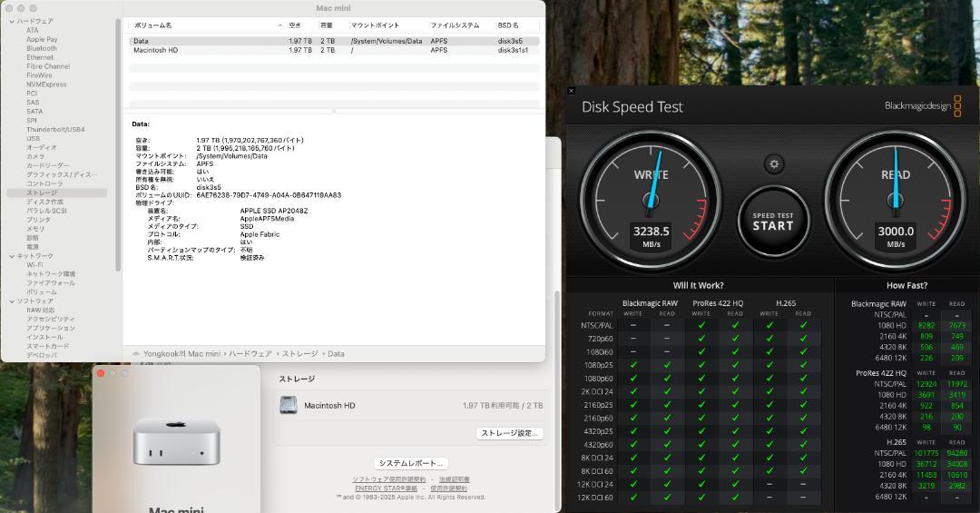Start the speed test
This screenshot has width=980, height=513.
point(773,222)
